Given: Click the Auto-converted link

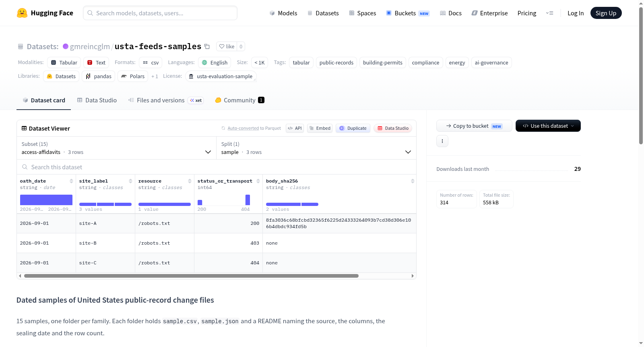Looking at the screenshot, I should coord(243,128).
